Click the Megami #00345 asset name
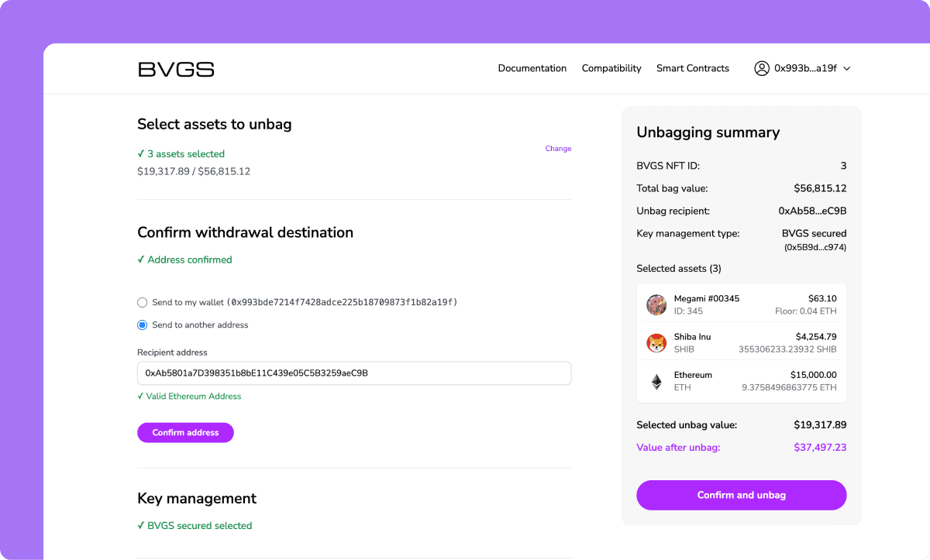930x560 pixels. click(x=707, y=298)
